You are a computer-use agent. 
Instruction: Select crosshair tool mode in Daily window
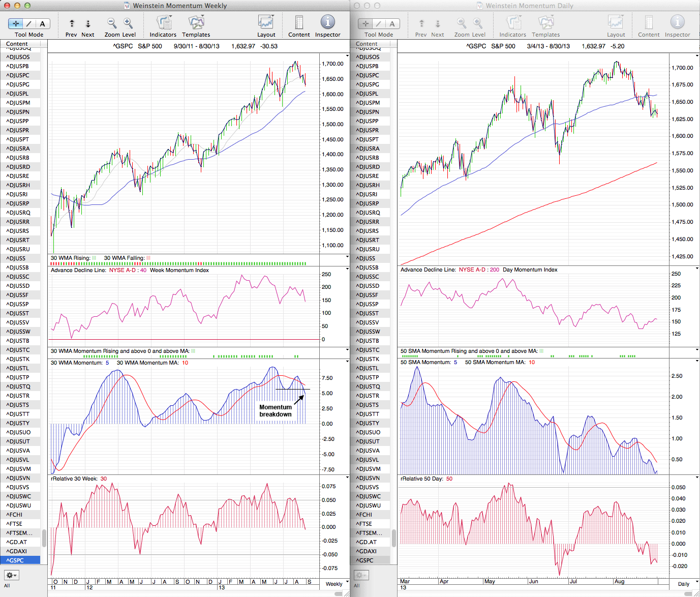[x=366, y=23]
